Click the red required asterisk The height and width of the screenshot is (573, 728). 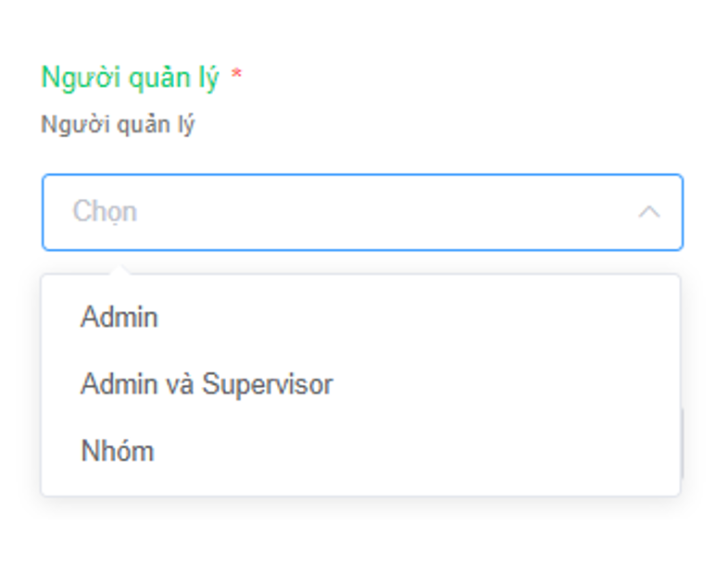point(236,77)
